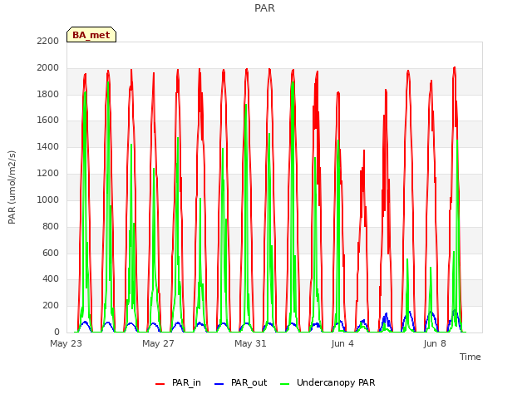Viewport: 532px width, 399px height.
Task: Click the May 23 x-axis tick label
Action: coord(66,343)
